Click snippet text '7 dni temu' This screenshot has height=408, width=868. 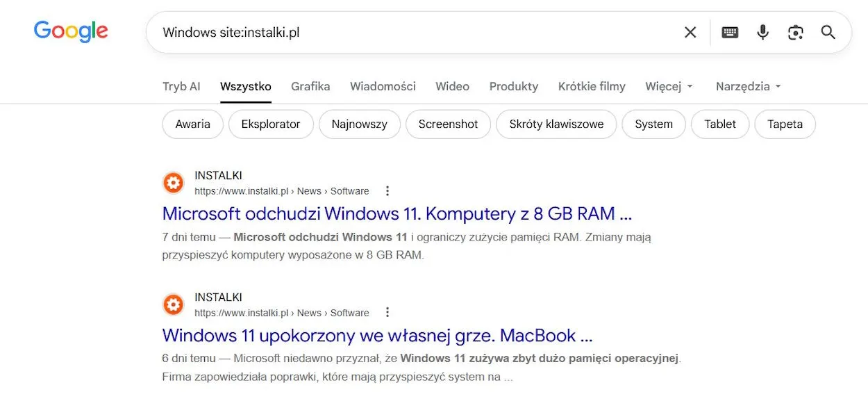189,237
